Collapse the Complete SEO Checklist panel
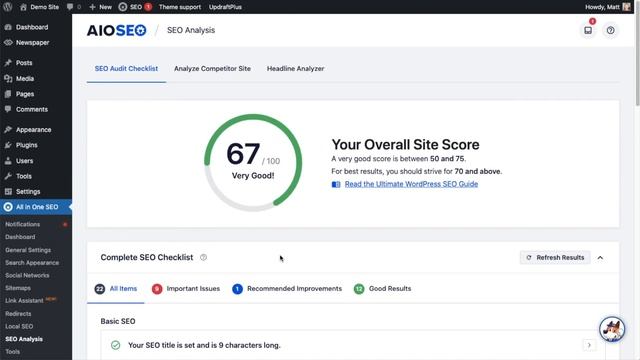 coord(600,258)
